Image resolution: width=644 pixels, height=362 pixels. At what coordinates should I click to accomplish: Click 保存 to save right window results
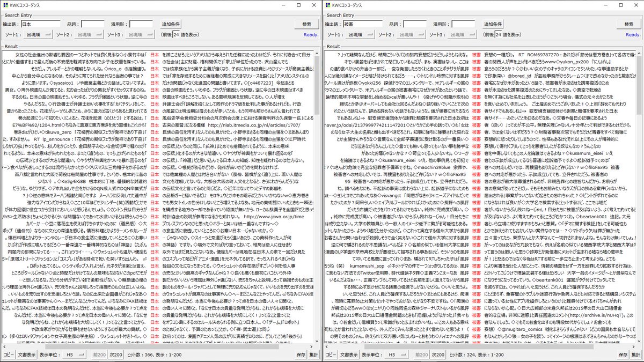(x=623, y=355)
